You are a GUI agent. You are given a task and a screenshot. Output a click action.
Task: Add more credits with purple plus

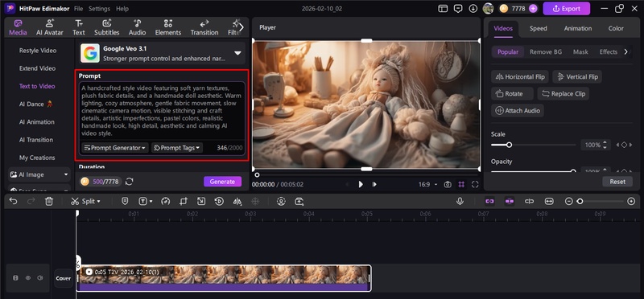(533, 8)
